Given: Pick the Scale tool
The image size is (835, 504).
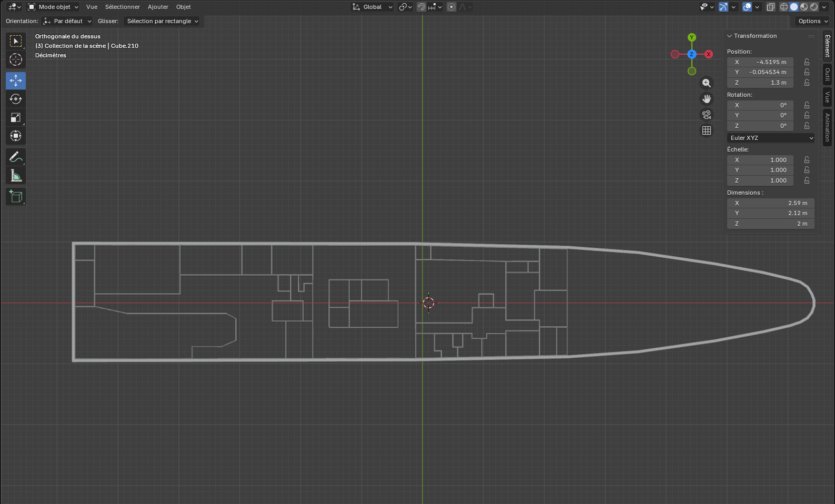Looking at the screenshot, I should (x=16, y=117).
